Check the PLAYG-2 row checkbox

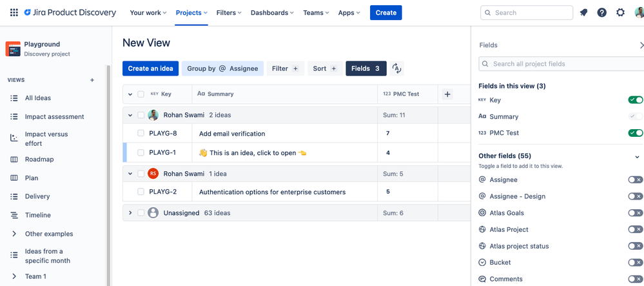click(141, 192)
